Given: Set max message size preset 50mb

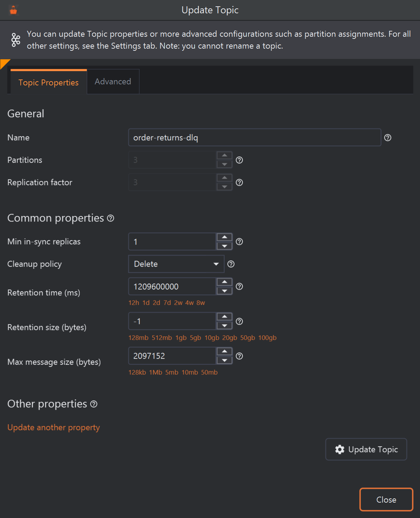Looking at the screenshot, I should pos(209,372).
